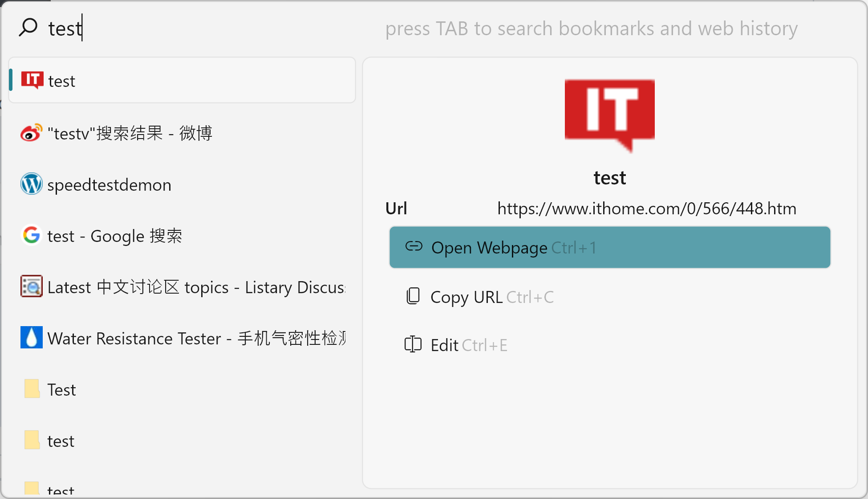
Task: Click the link icon inside Open Webpage
Action: point(414,247)
